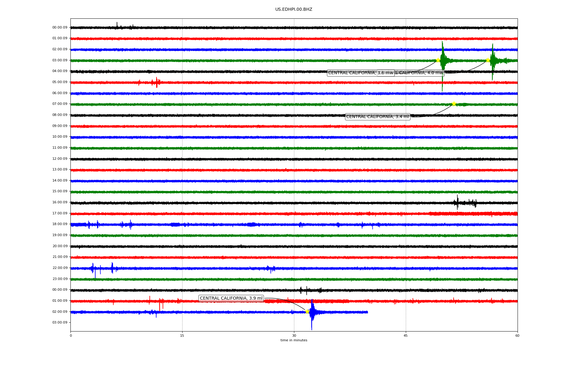The width and height of the screenshot is (588, 368).
Task: Click the x-axis tick label 15
Action: (182, 336)
